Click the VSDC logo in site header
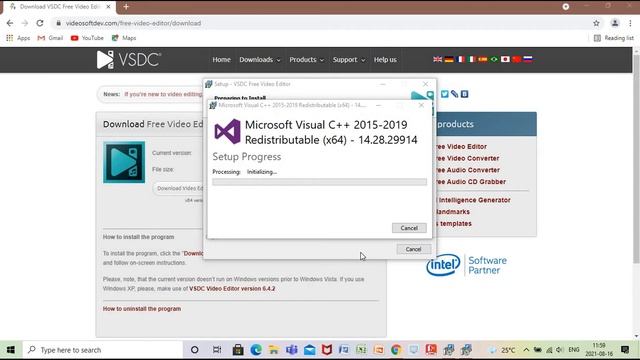640x360 pixels. [x=129, y=60]
